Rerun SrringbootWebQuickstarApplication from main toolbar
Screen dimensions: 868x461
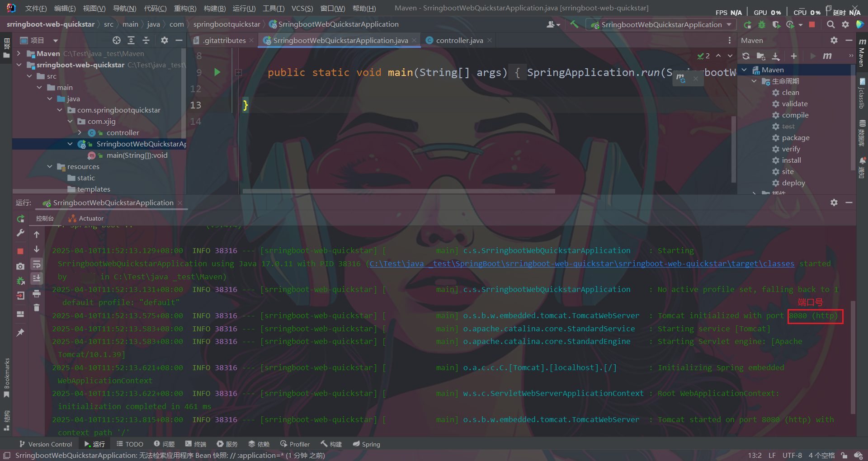click(747, 25)
